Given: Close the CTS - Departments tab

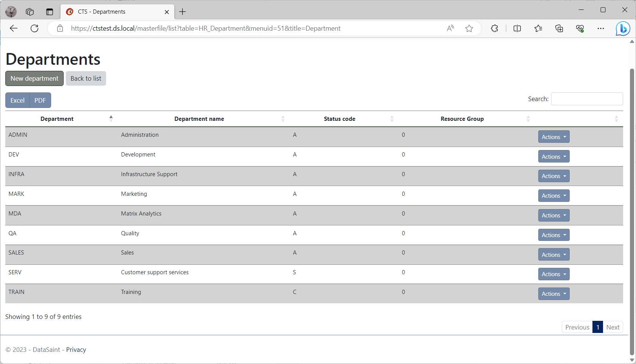Looking at the screenshot, I should point(167,12).
